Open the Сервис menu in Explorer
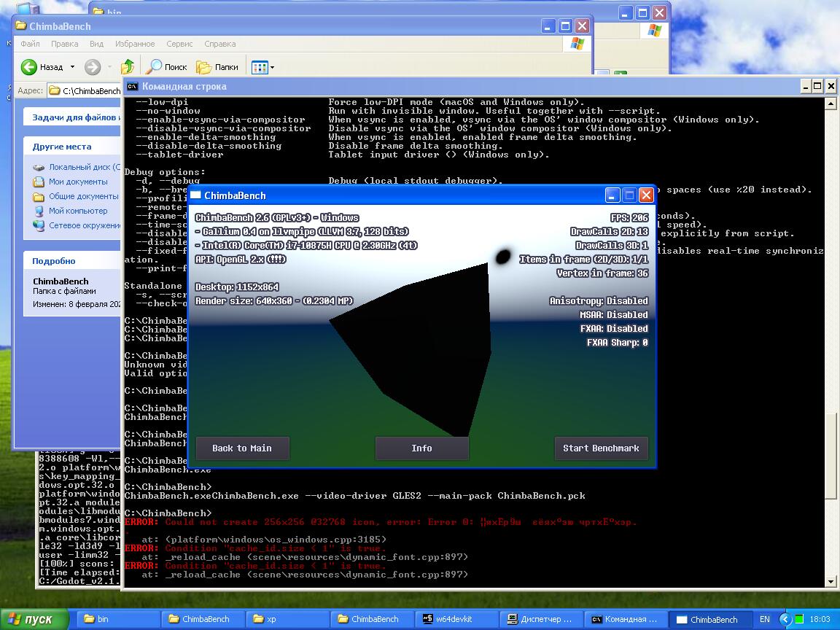840x630 pixels. (179, 44)
